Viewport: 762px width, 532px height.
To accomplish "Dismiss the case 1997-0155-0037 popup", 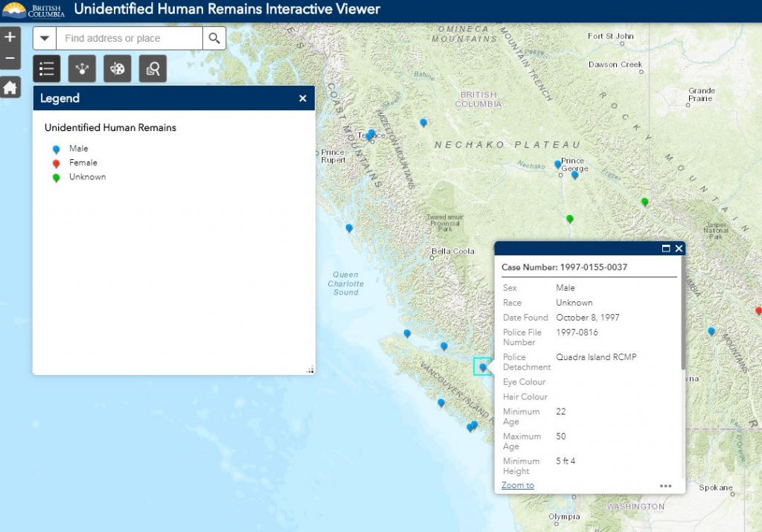I will pos(678,249).
